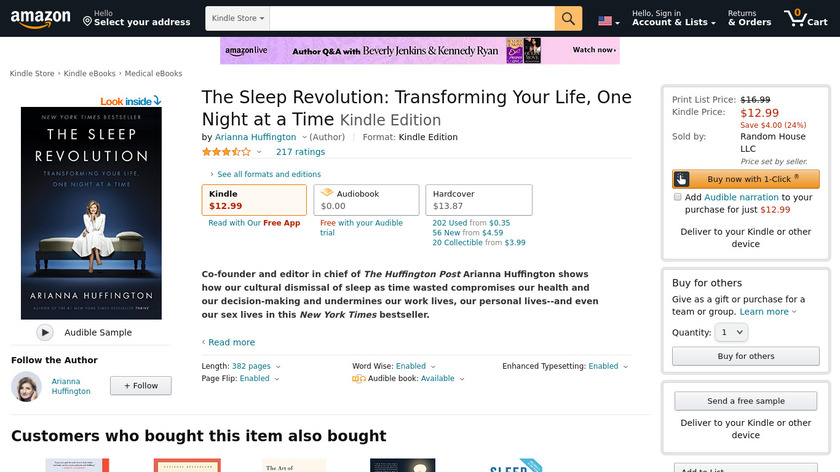Image resolution: width=840 pixels, height=472 pixels.
Task: Select the Hardcover format tab
Action: coord(478,200)
